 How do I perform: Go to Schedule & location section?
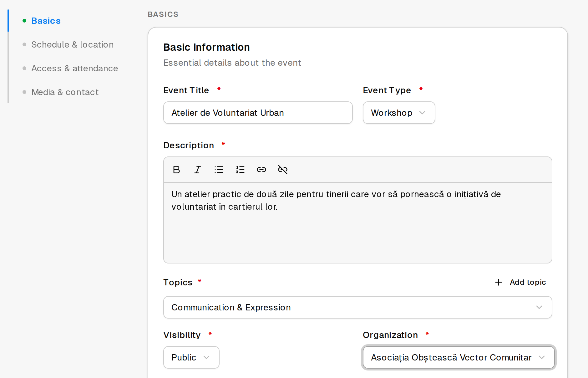(x=73, y=44)
